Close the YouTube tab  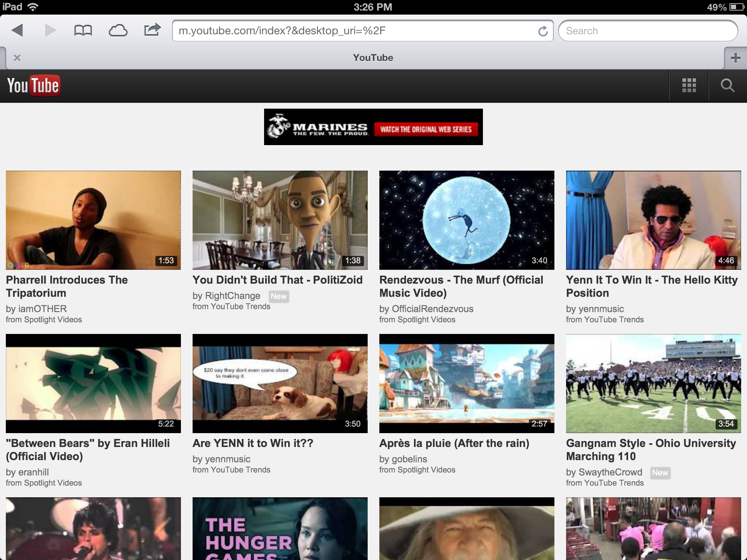click(x=17, y=58)
